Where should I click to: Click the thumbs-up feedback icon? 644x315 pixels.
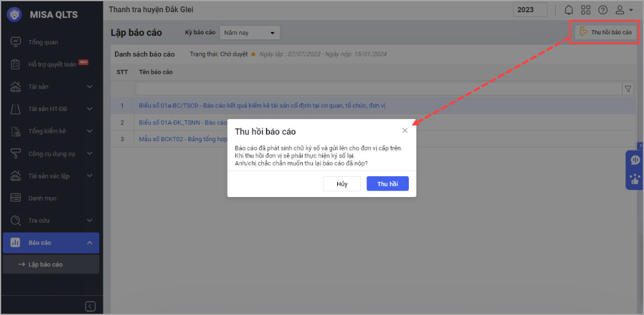(x=635, y=180)
